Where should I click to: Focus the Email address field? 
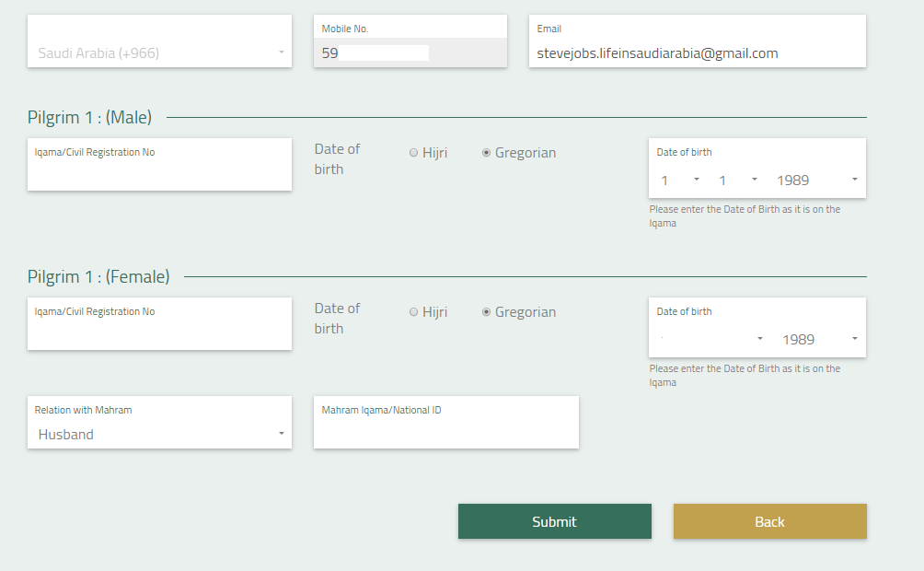coord(697,53)
